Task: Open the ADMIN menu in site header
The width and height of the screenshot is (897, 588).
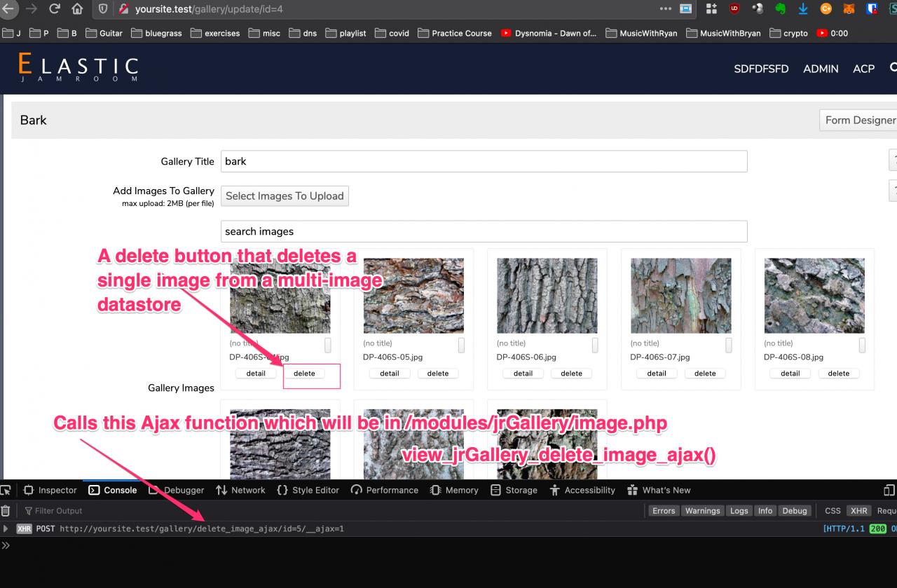Action: (821, 69)
